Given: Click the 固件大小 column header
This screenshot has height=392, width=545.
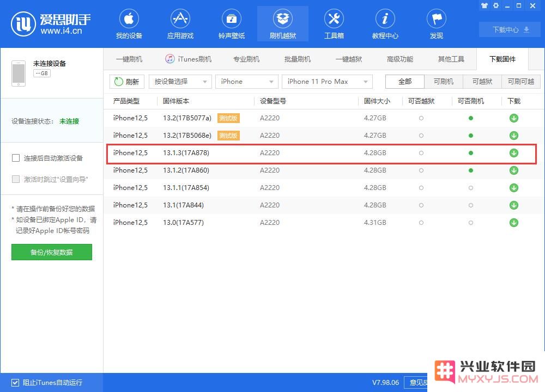Looking at the screenshot, I should 377,101.
